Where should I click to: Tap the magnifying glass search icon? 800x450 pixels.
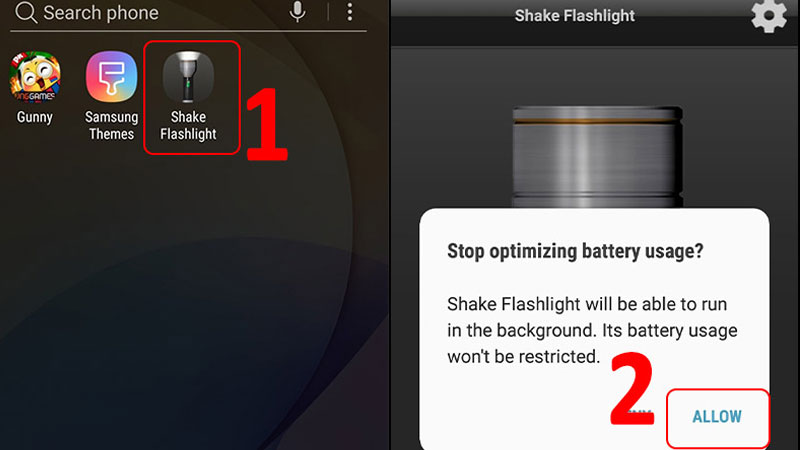[26, 12]
